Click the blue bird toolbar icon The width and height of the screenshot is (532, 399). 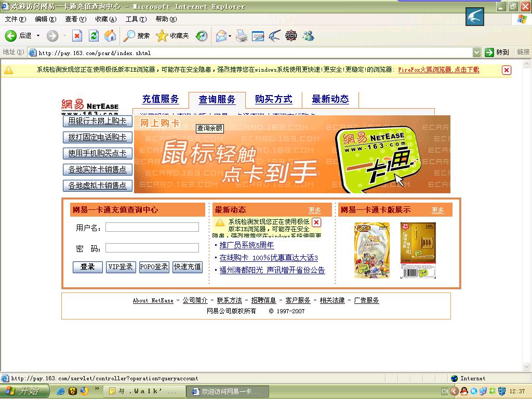pyautogui.click(x=275, y=36)
